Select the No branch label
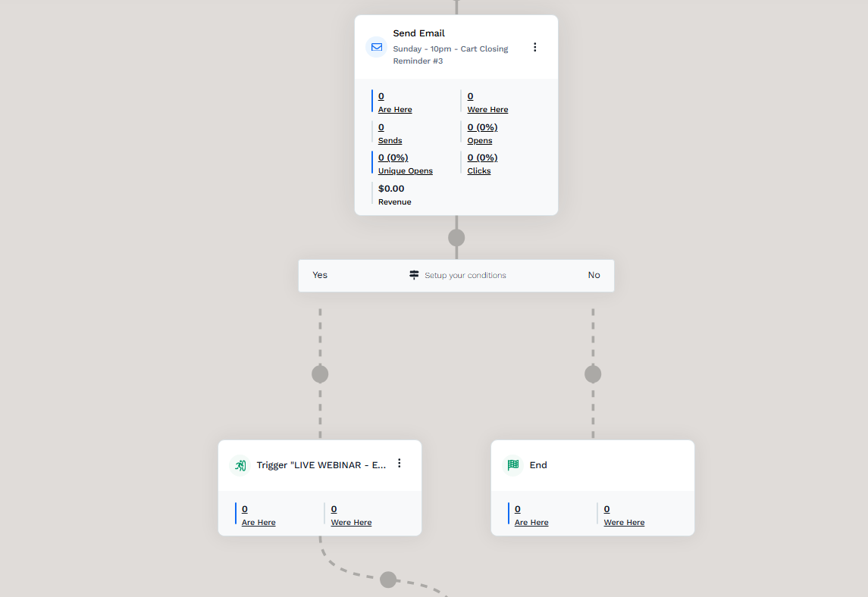Screen dimensions: 868x597 click(594, 275)
